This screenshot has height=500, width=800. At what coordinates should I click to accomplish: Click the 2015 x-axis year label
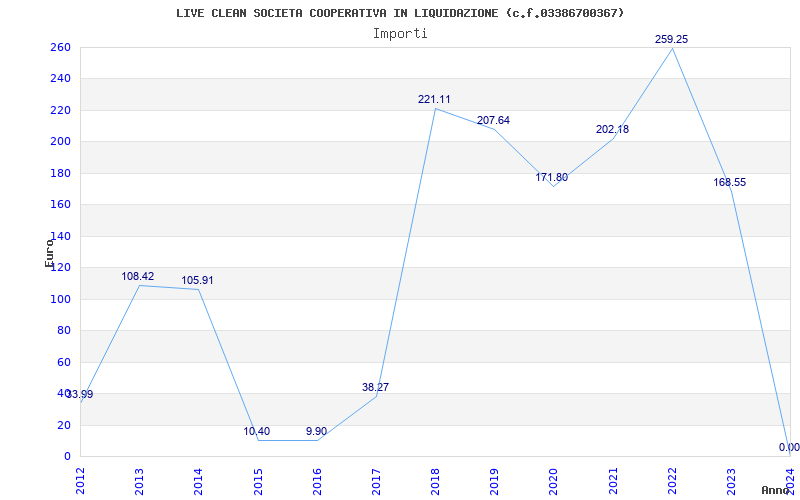click(x=258, y=481)
